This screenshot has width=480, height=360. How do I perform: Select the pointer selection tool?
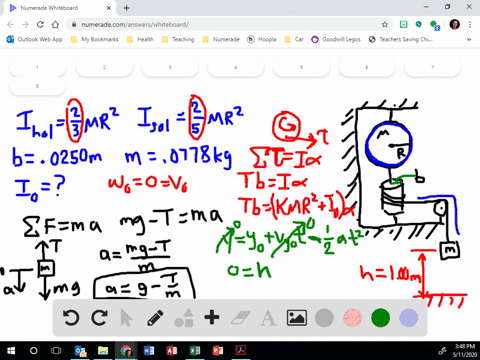point(126,318)
